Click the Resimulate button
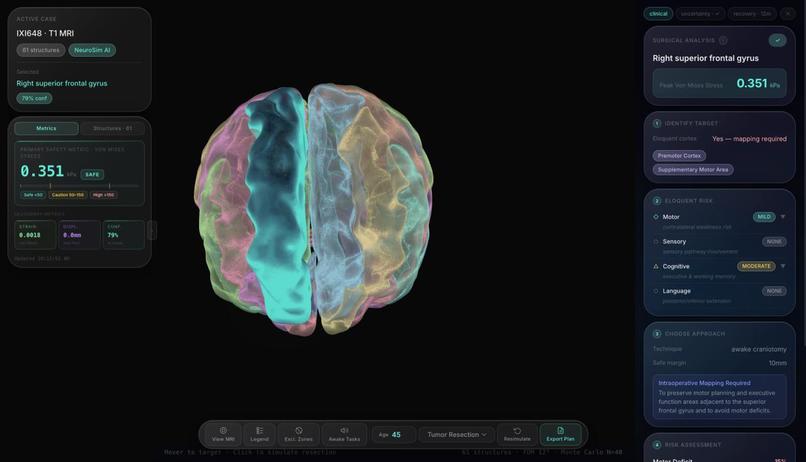 [517, 434]
